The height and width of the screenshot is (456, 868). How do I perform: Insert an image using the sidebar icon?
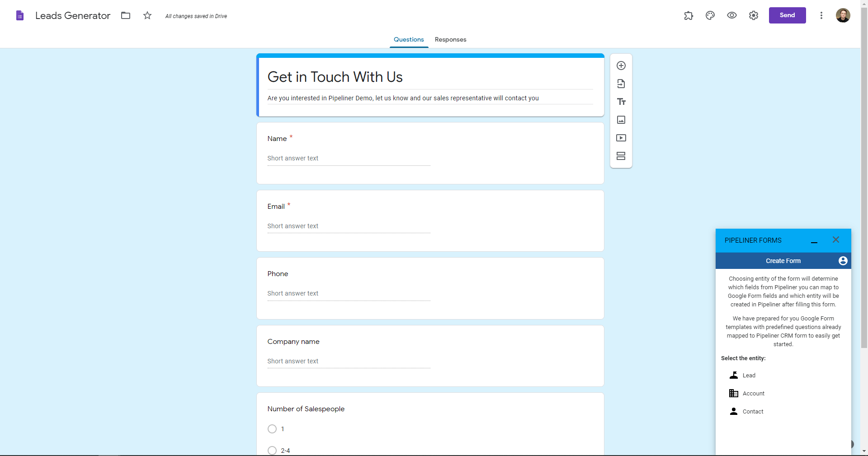tap(621, 120)
